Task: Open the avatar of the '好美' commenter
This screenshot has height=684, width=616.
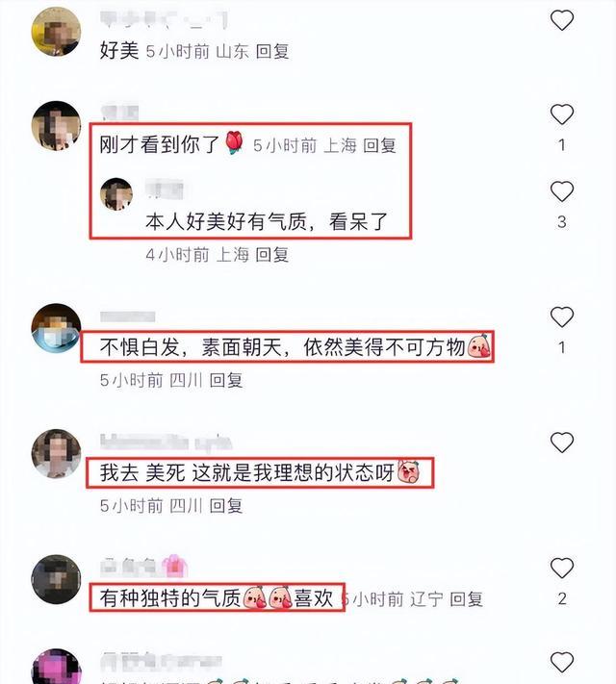Action: [x=56, y=32]
